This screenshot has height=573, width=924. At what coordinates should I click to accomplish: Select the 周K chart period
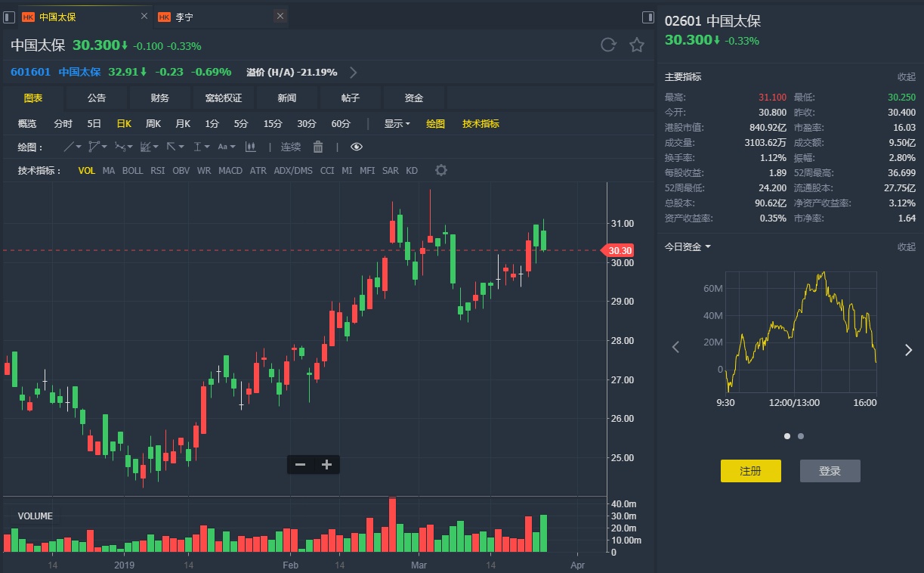point(153,124)
